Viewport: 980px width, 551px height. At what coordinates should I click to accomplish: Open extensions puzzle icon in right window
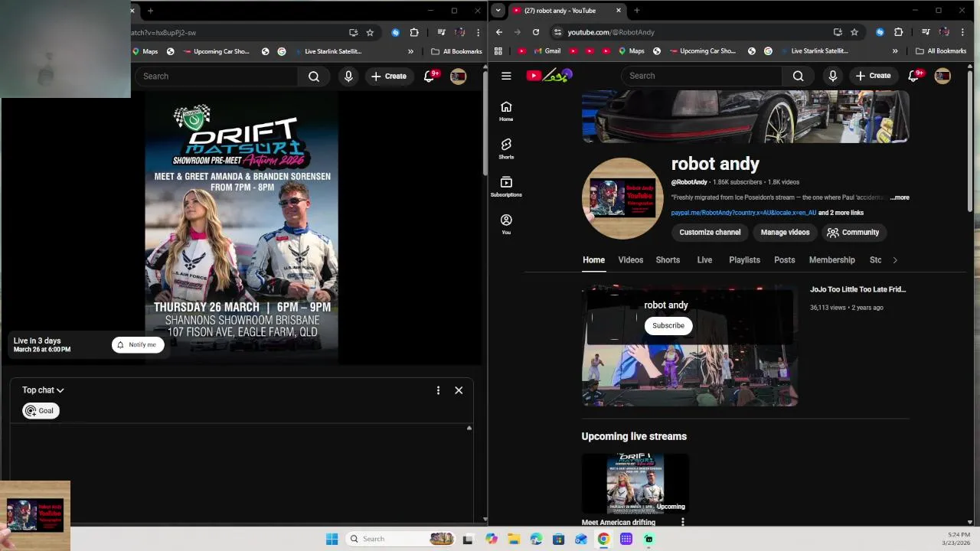[x=899, y=32]
